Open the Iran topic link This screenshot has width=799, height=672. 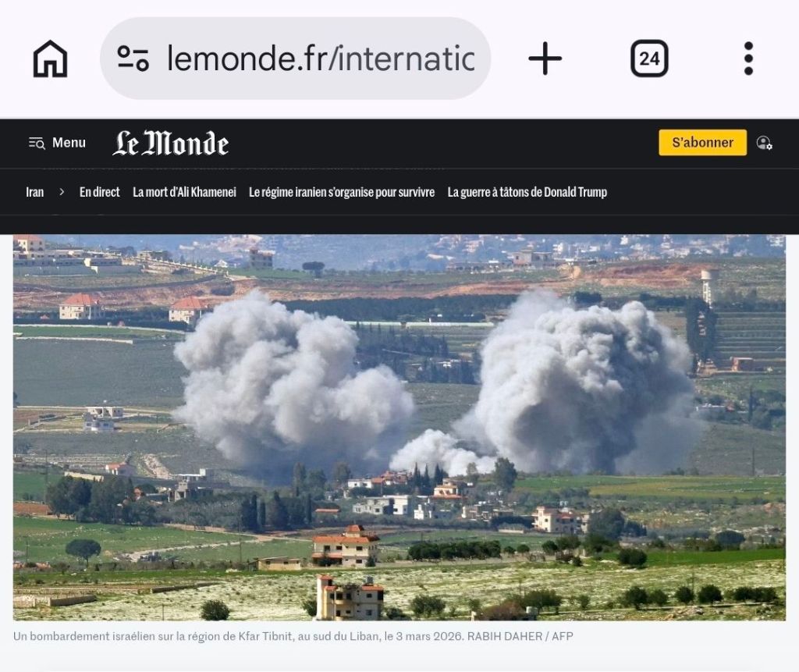point(34,192)
